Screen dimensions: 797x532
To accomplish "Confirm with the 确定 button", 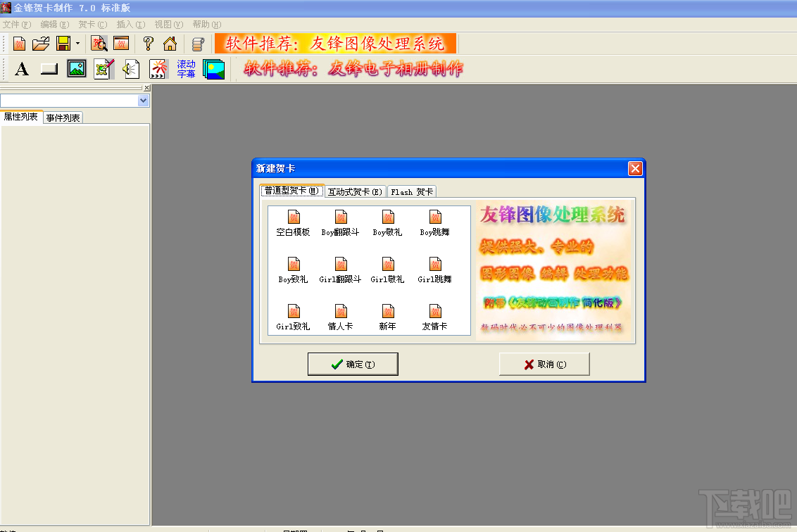I will click(x=353, y=365).
